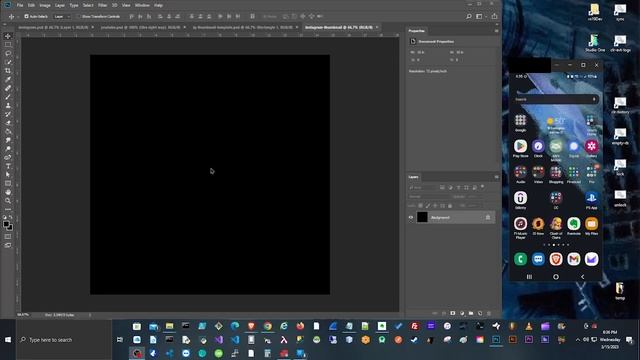Viewport: 640px width, 360px height.
Task: Select the Eraser tool
Action: pyautogui.click(x=8, y=122)
